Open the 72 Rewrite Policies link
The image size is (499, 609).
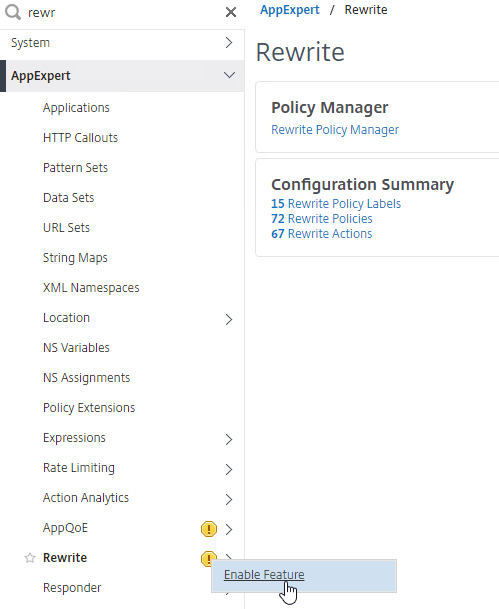click(x=322, y=219)
